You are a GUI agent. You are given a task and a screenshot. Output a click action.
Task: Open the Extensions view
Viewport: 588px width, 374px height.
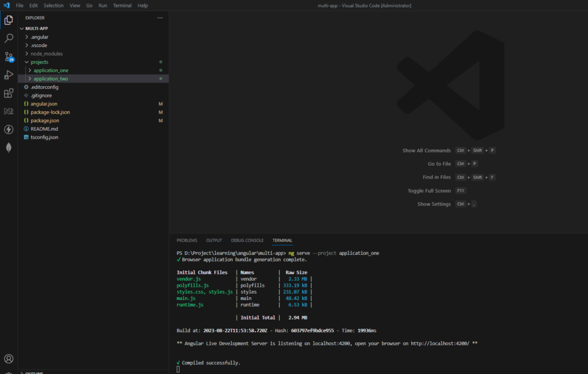8,93
